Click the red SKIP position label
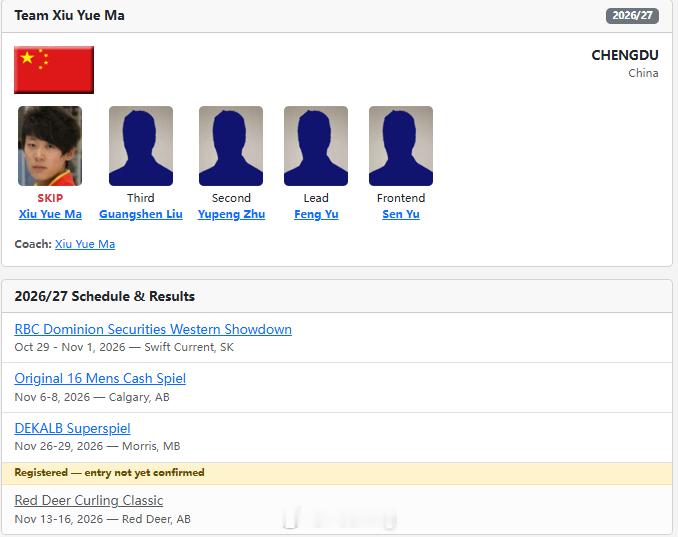 [x=50, y=198]
